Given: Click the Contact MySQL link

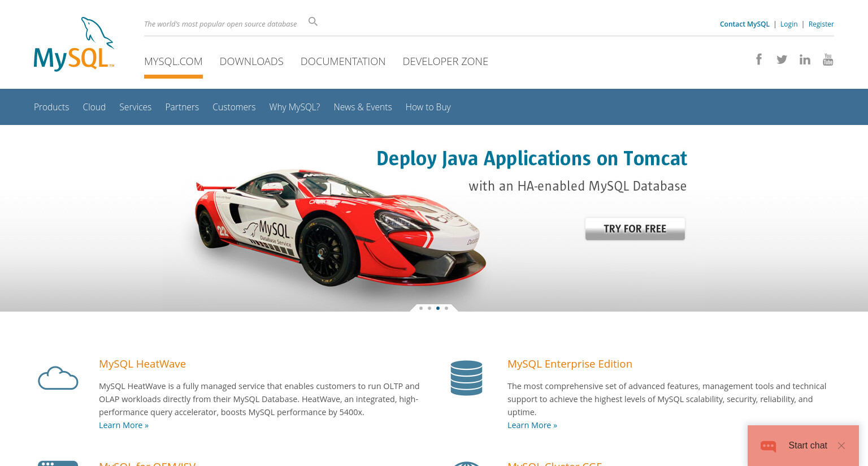Looking at the screenshot, I should coord(744,24).
